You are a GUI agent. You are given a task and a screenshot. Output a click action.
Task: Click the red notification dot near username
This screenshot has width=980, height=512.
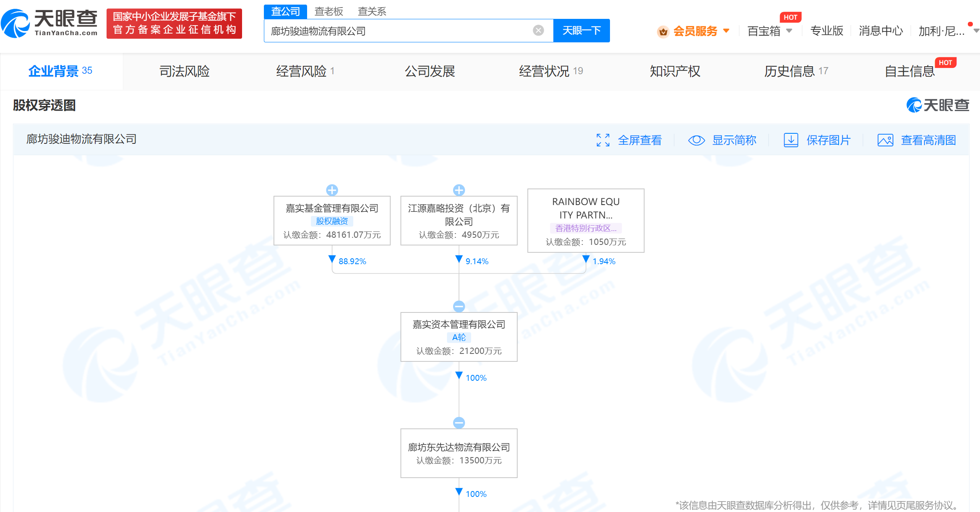(x=970, y=24)
